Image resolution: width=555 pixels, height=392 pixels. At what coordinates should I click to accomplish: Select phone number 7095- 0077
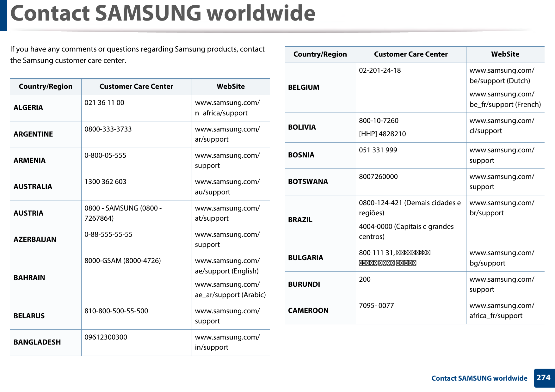376,305
